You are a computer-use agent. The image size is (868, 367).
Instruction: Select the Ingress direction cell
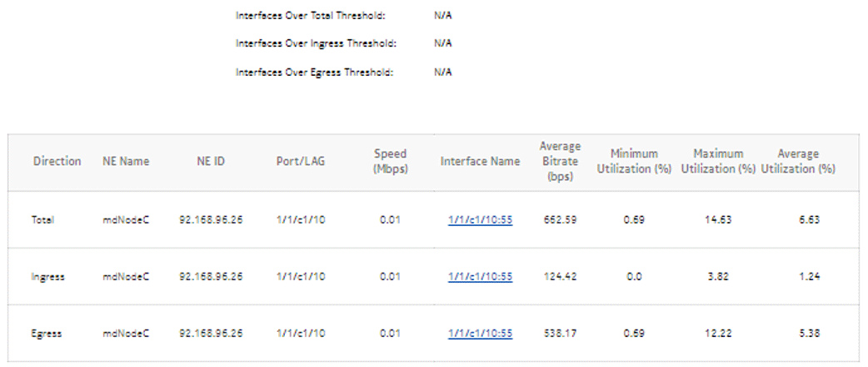(x=48, y=276)
